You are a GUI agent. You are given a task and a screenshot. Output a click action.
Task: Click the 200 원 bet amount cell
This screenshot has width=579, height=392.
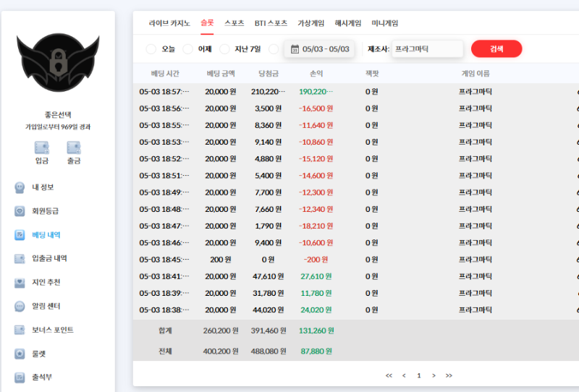[x=221, y=260]
